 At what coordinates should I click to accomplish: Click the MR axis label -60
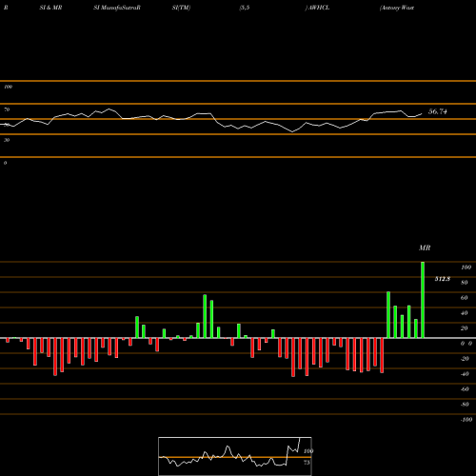465,389
